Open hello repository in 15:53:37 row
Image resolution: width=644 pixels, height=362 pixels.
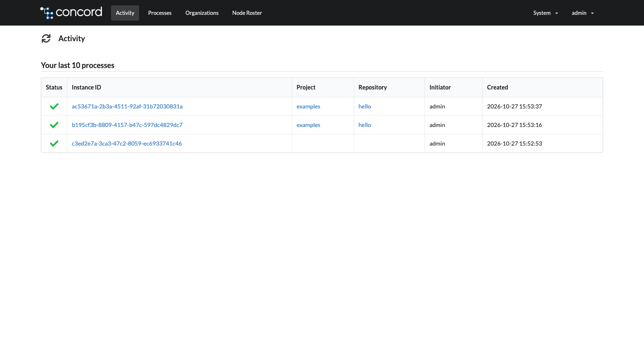click(365, 106)
